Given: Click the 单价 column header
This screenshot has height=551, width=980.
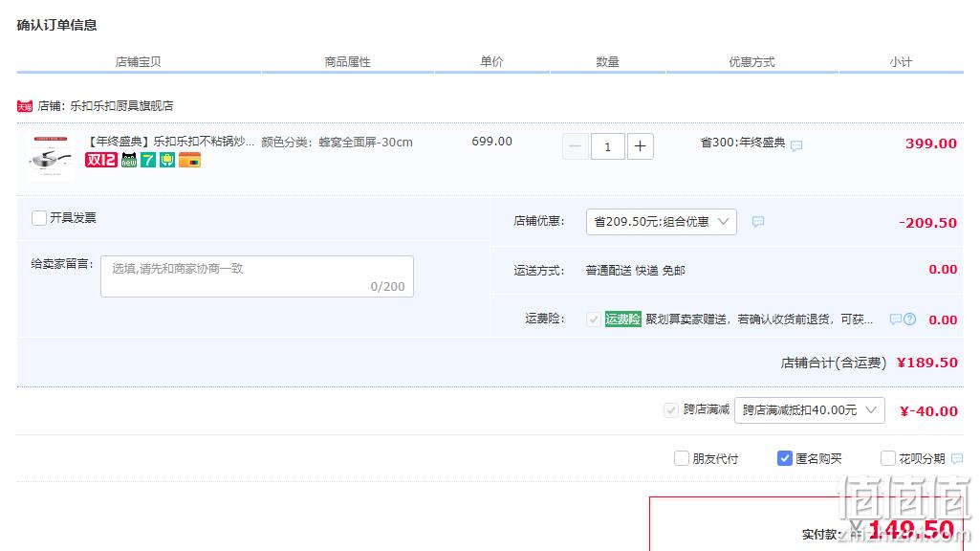Looking at the screenshot, I should point(491,62).
